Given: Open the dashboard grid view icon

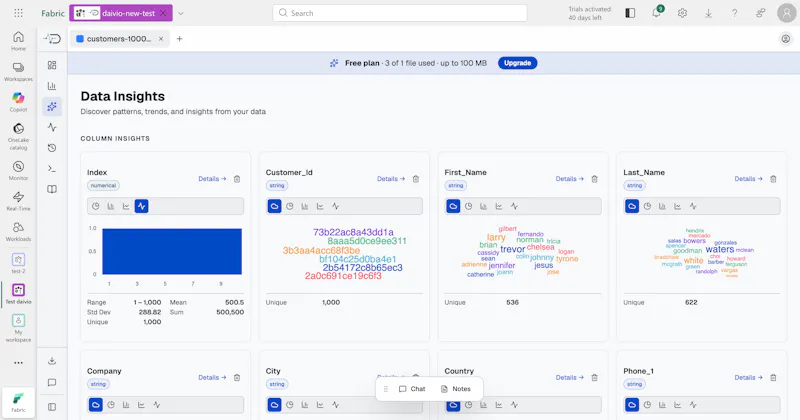Looking at the screenshot, I should point(52,65).
